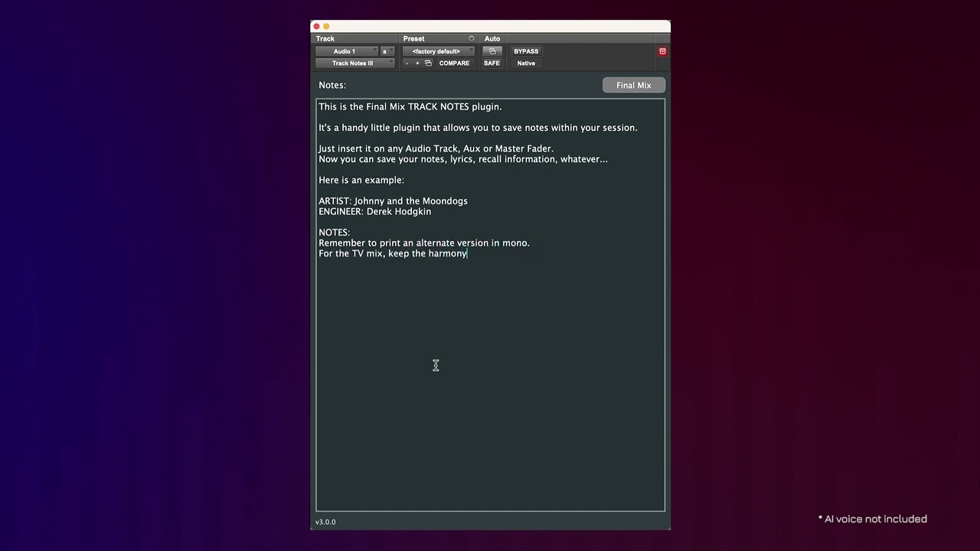Image resolution: width=980 pixels, height=551 pixels.
Task: Open the Preset settings menu arrow
Action: [x=472, y=38]
